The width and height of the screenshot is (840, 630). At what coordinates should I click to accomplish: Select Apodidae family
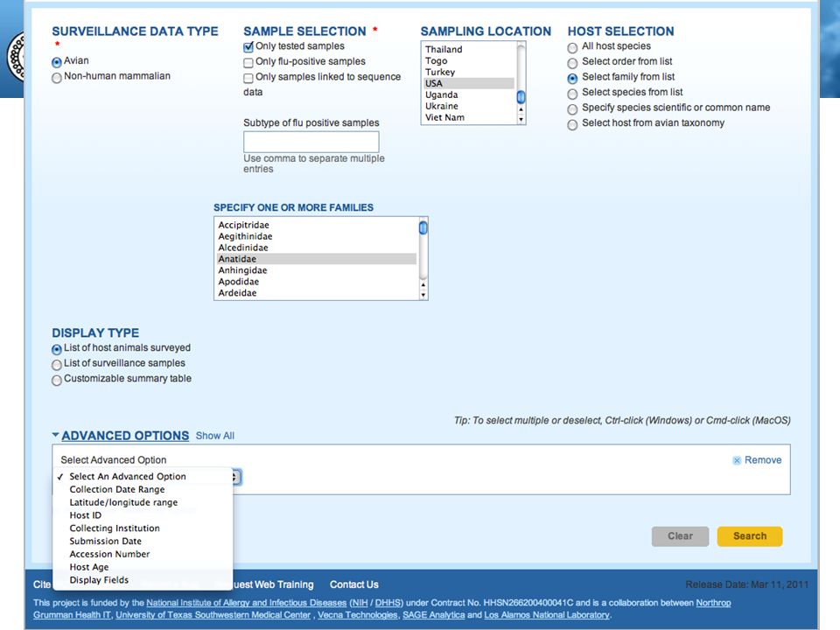(x=317, y=281)
